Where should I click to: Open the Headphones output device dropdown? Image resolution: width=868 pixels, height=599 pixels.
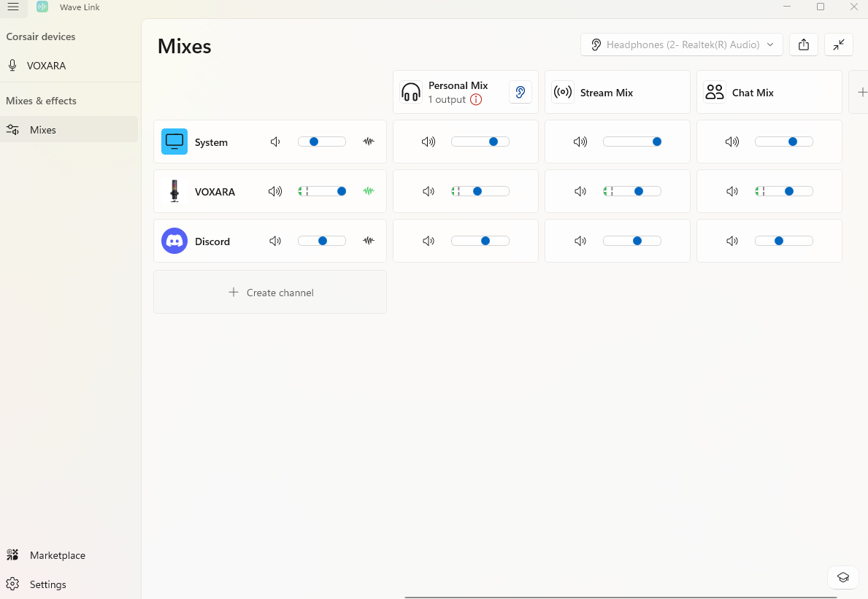(x=681, y=45)
